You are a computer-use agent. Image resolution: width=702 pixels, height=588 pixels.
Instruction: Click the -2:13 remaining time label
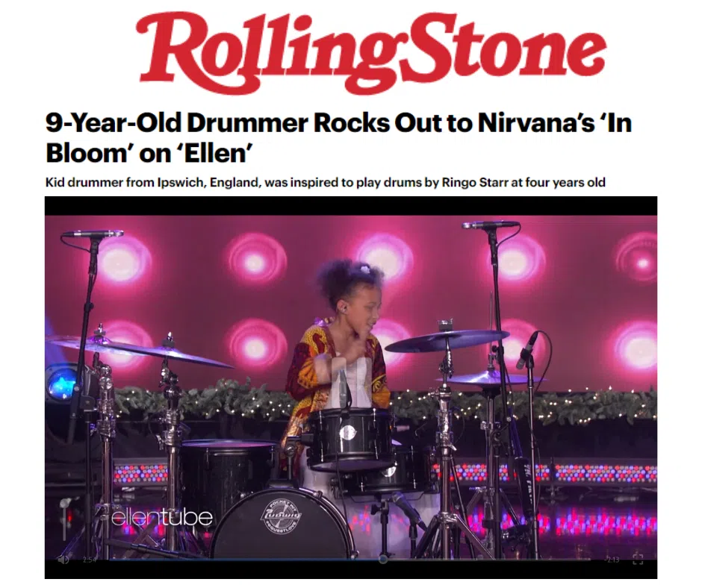click(x=612, y=560)
